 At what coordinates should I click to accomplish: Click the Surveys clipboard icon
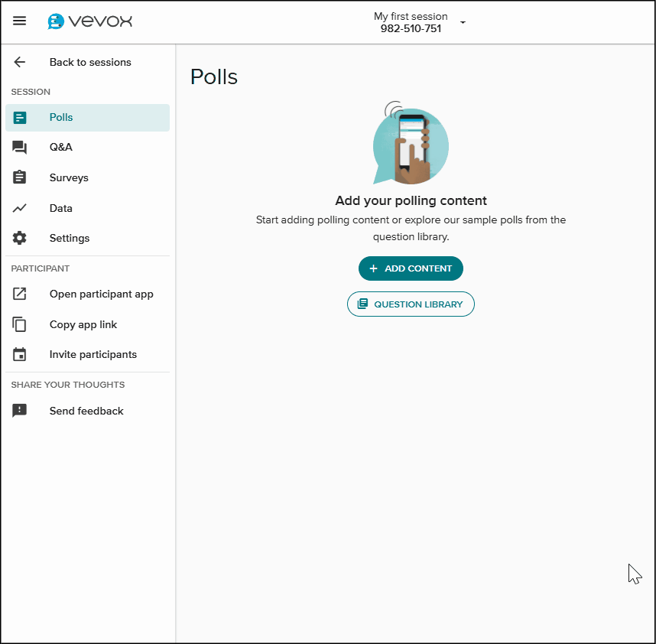pyautogui.click(x=20, y=177)
